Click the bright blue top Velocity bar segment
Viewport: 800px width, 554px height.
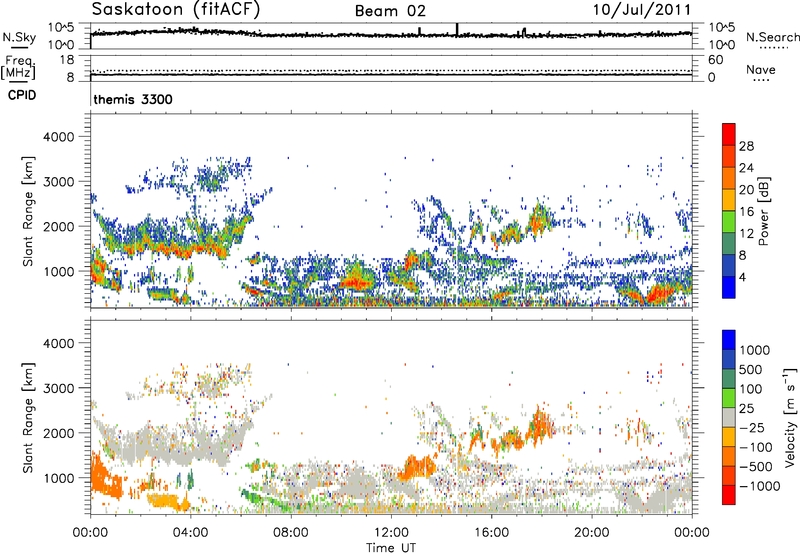coord(729,340)
